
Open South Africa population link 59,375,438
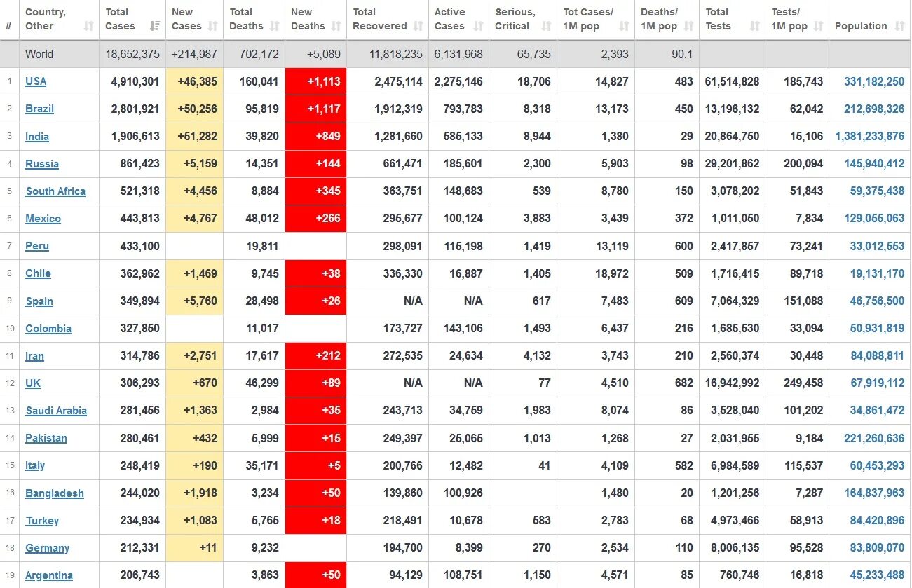[x=878, y=191]
